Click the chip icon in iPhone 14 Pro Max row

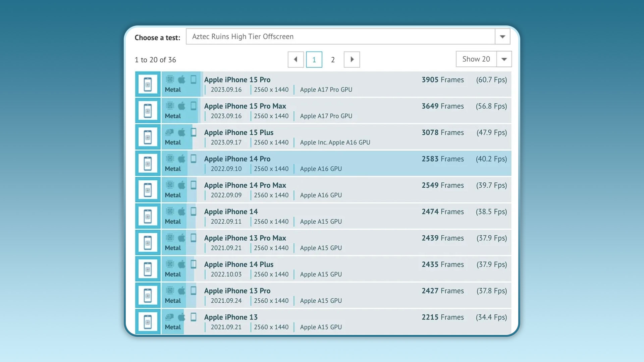click(x=170, y=185)
